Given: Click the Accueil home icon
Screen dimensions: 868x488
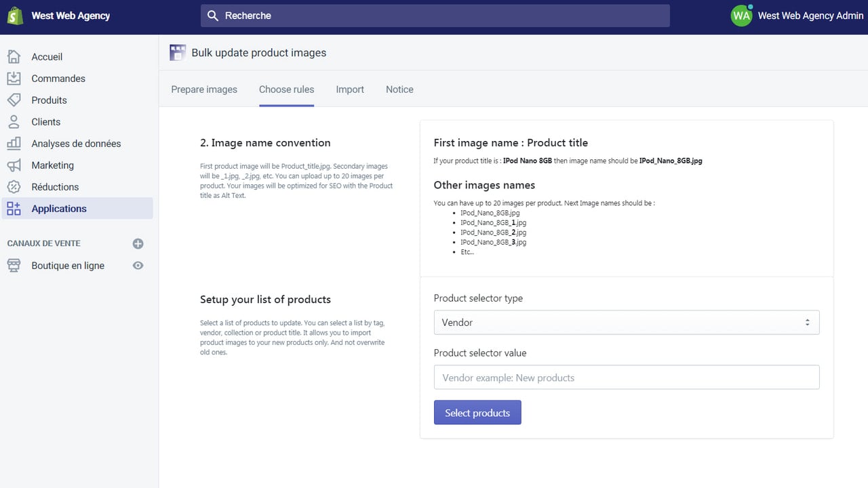Looking at the screenshot, I should 14,56.
